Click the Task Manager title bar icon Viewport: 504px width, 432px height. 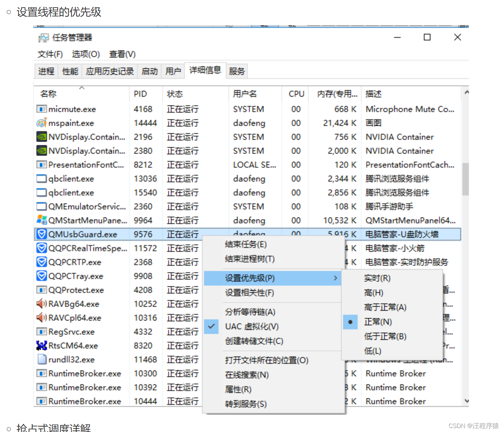[x=43, y=38]
